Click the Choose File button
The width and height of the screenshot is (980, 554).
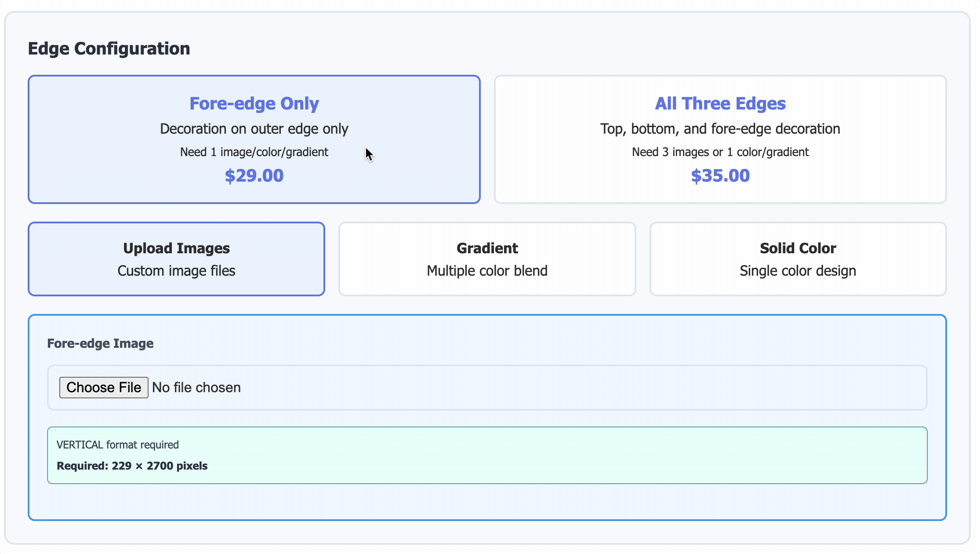(104, 387)
